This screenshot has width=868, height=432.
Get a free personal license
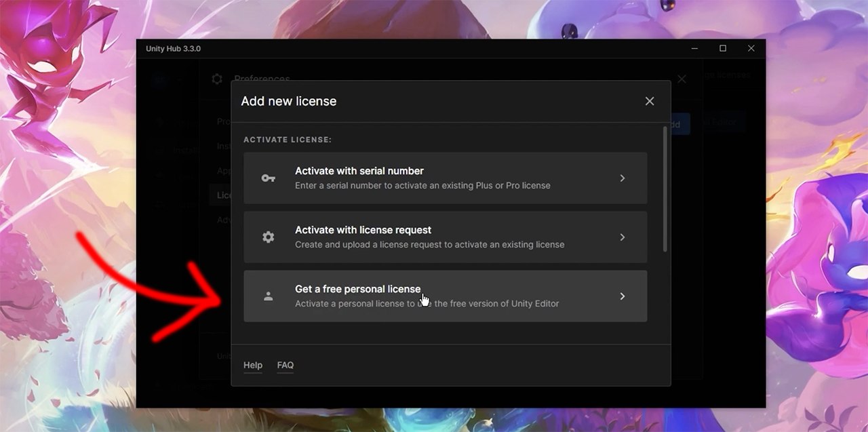[x=445, y=296]
